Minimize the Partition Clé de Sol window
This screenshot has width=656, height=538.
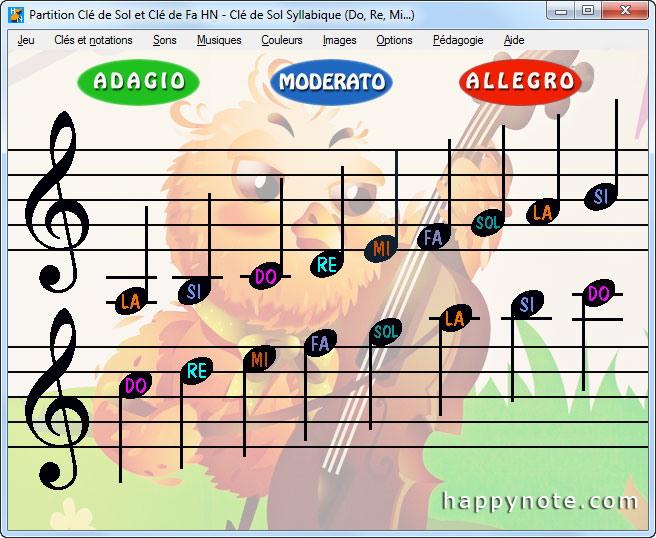(561, 11)
